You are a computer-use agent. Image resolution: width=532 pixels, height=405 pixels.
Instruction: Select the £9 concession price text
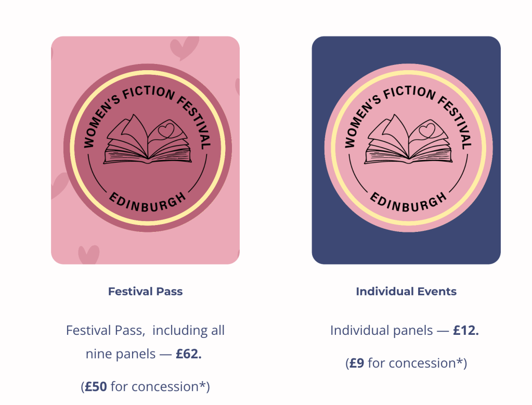tap(357, 363)
